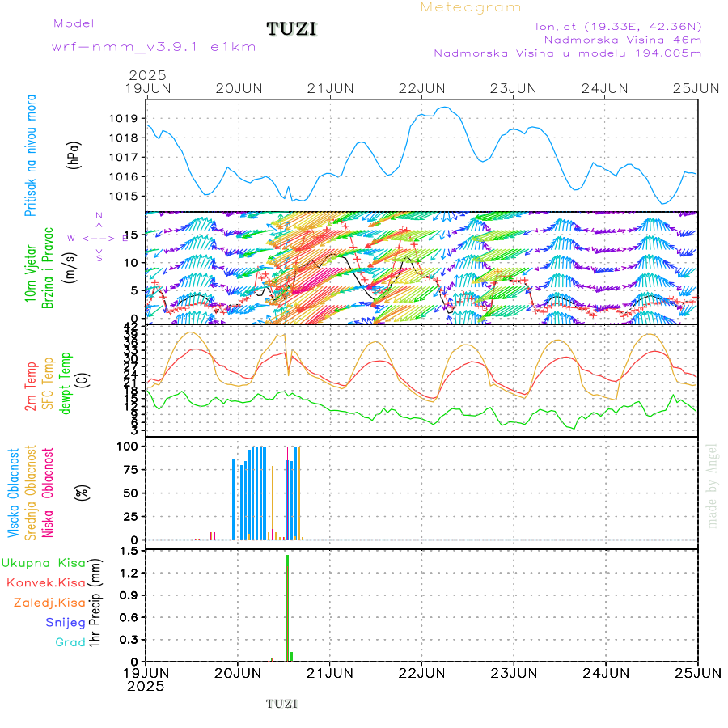The width and height of the screenshot is (728, 728).
Task: Click "25JUN" on the top date axis
Action: [696, 89]
